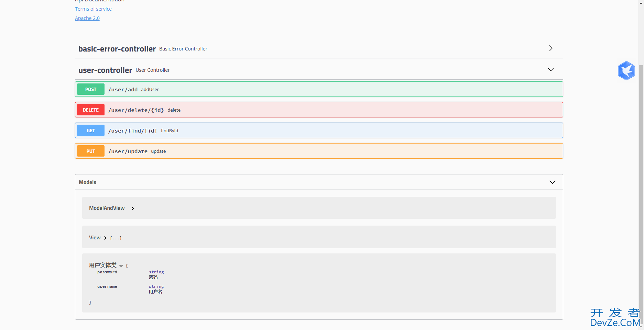
Task: Click the findById operation summary
Action: click(170, 131)
